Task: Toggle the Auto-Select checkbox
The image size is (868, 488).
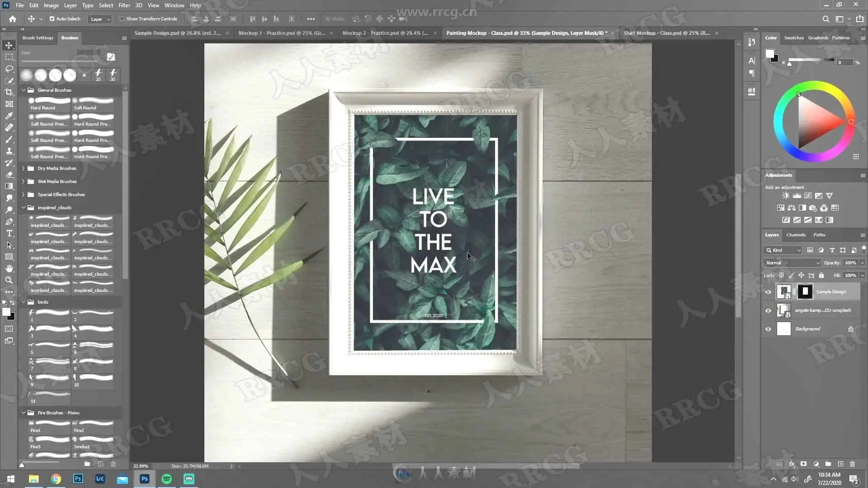Action: coord(52,19)
